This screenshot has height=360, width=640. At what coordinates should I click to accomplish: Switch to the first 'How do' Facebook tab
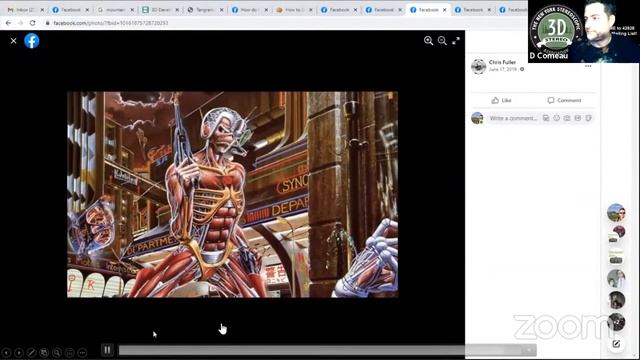click(249, 9)
